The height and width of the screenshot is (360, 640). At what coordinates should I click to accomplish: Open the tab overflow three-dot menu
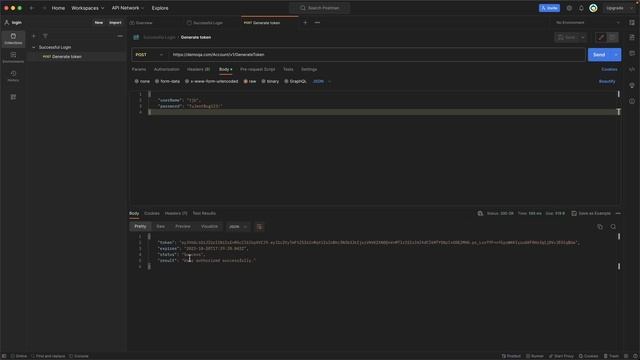(317, 22)
